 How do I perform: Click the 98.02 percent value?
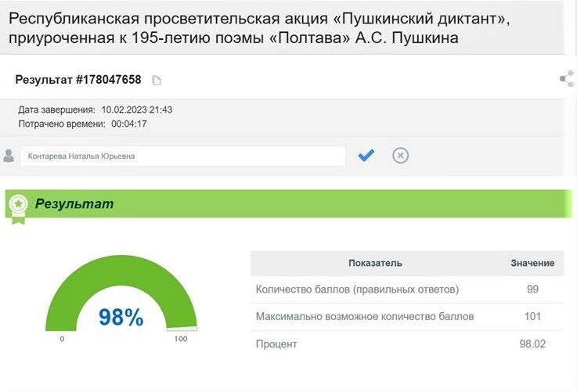pyautogui.click(x=532, y=344)
